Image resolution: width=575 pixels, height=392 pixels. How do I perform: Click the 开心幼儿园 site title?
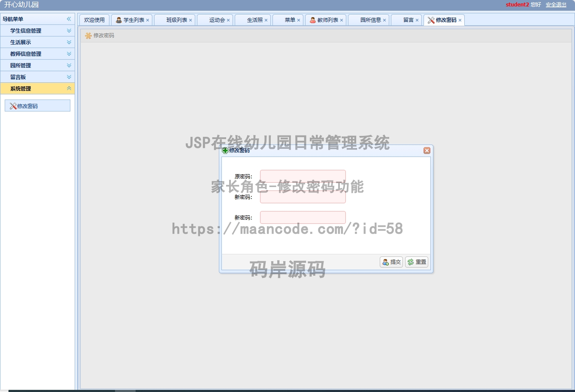coord(21,5)
